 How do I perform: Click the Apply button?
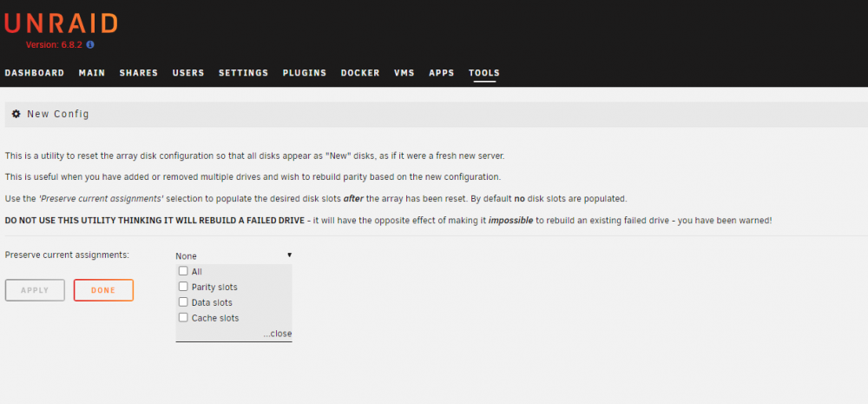tap(35, 290)
